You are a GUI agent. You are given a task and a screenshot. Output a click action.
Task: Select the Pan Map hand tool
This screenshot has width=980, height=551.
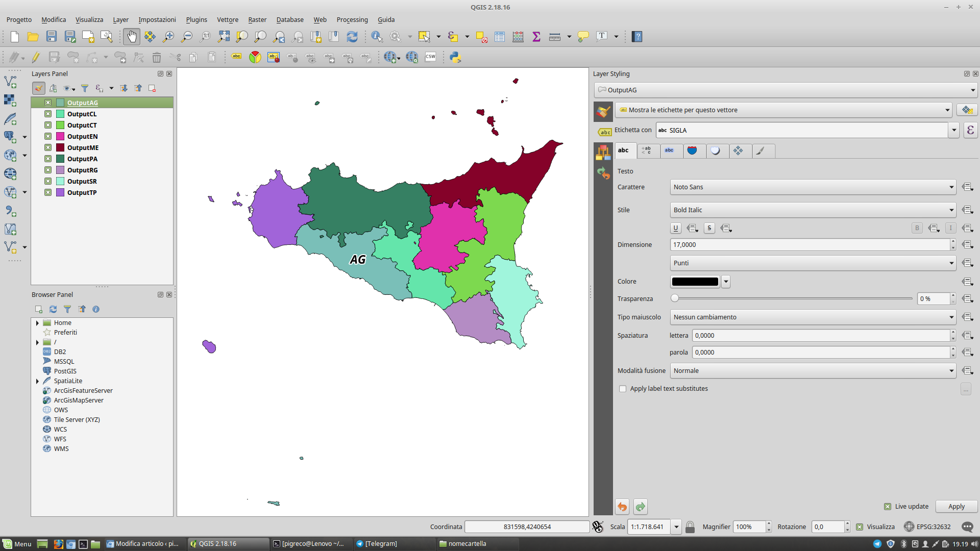pyautogui.click(x=132, y=37)
